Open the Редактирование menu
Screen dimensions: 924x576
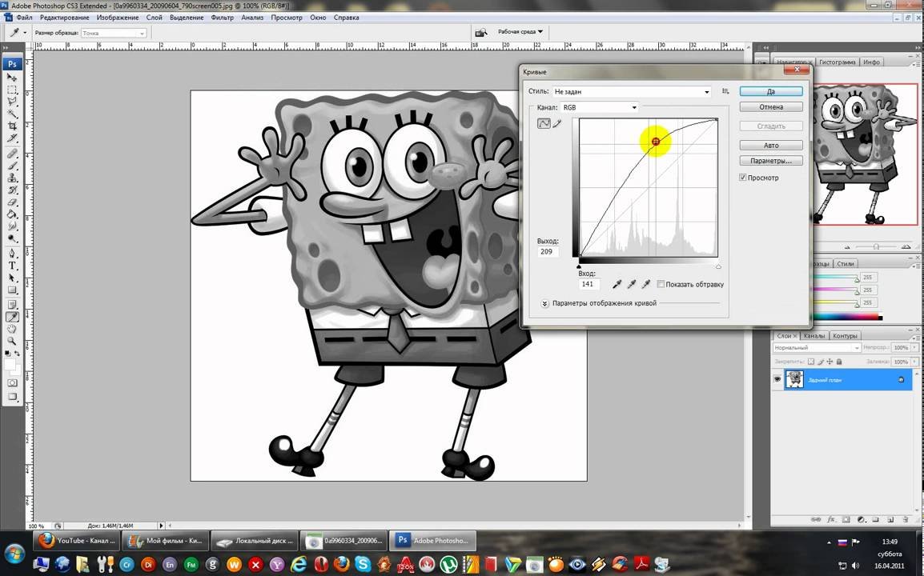pos(65,18)
